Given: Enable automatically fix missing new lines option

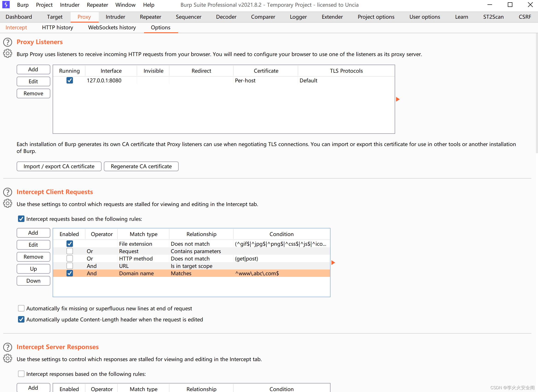Looking at the screenshot, I should coord(21,308).
